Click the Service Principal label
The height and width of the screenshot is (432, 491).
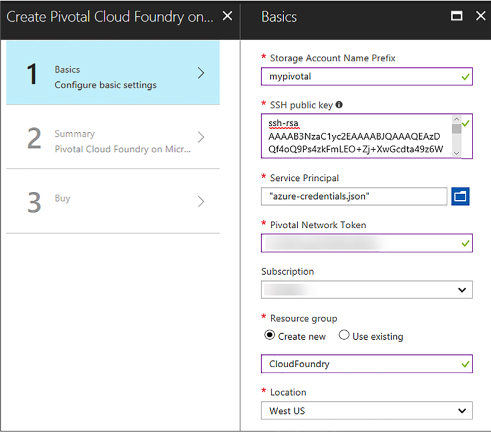click(x=304, y=178)
